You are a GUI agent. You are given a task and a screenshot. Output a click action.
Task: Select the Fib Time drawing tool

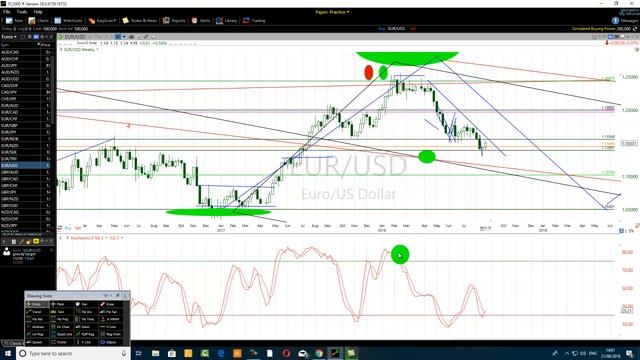coord(87,319)
